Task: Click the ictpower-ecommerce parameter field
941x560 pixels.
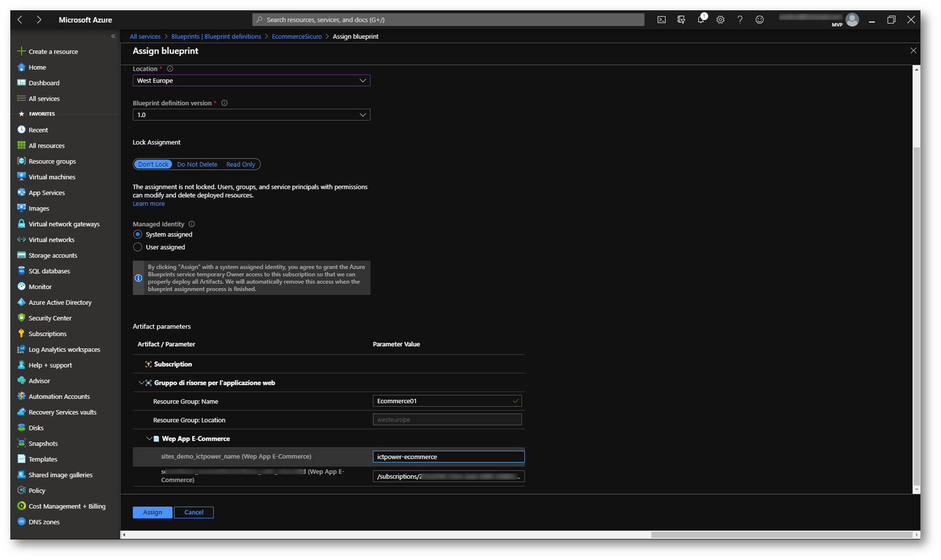Action: coord(449,457)
